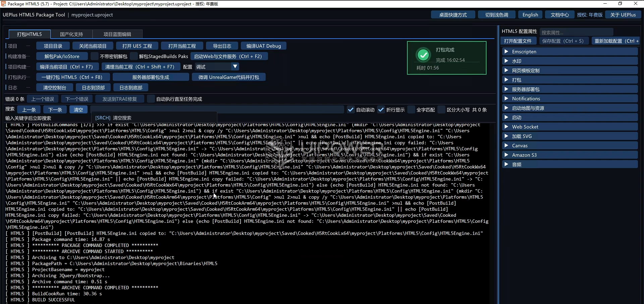Viewport: 644px width, 304px height.
Task: Switch to 项目蓝图编辑 tab
Action: click(x=117, y=34)
